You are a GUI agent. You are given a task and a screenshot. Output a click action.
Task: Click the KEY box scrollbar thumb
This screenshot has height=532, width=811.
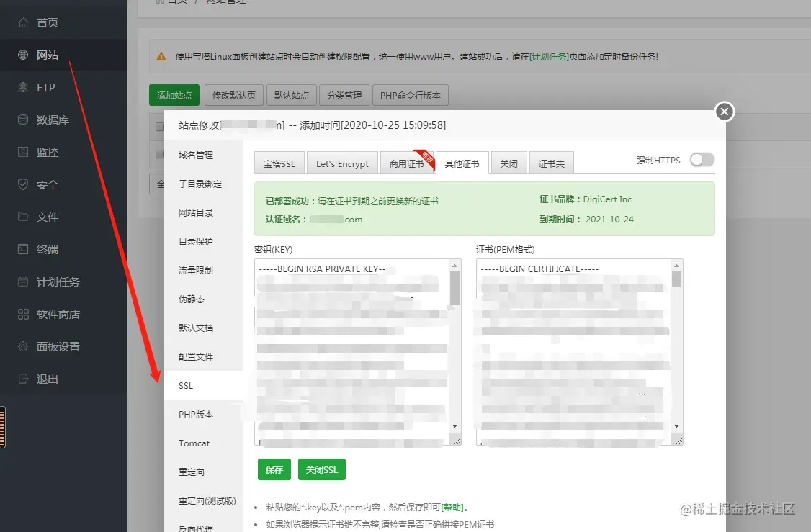tap(454, 288)
